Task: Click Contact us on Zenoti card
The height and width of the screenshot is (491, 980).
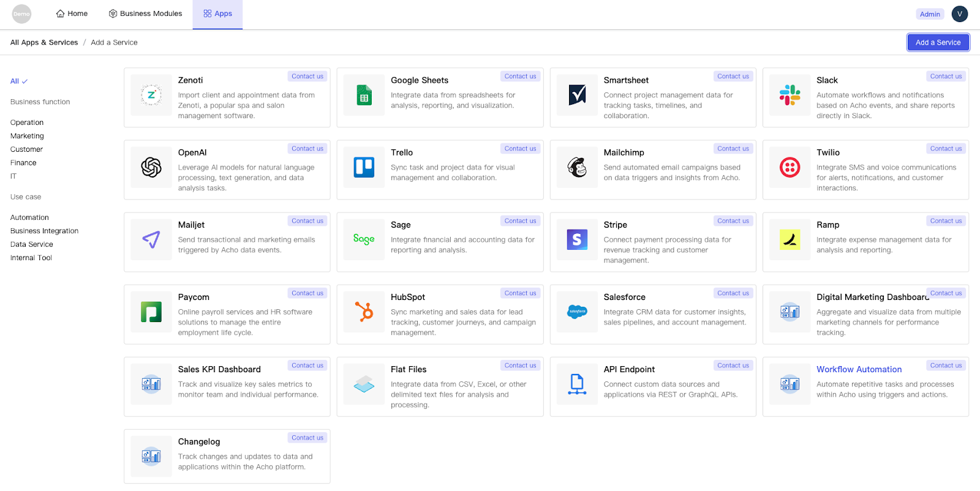Action: (307, 77)
